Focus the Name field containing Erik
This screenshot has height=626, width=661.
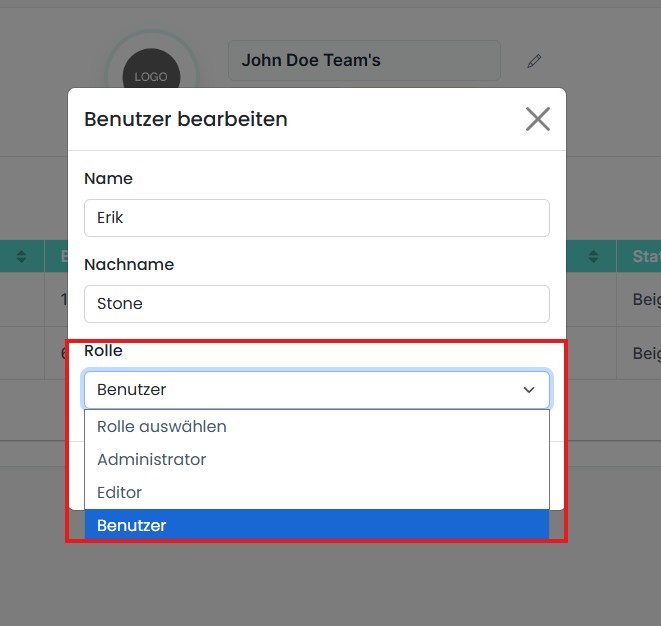coord(316,218)
